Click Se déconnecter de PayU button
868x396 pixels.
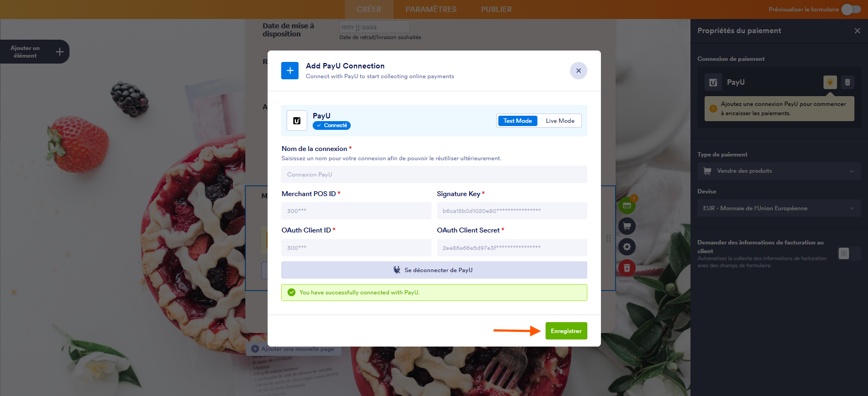pyautogui.click(x=434, y=270)
